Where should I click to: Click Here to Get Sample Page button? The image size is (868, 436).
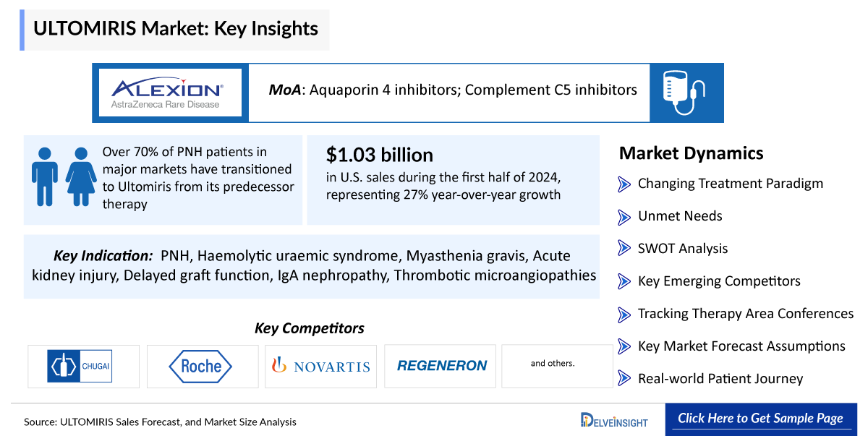coord(760,419)
